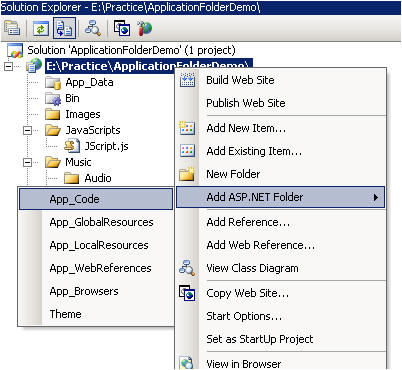Select the Images tree label
Screen dimensions: 402x370
pyautogui.click(x=83, y=115)
